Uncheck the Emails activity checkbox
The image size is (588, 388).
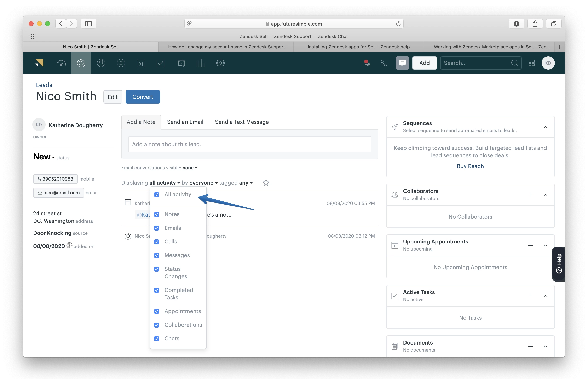(157, 228)
